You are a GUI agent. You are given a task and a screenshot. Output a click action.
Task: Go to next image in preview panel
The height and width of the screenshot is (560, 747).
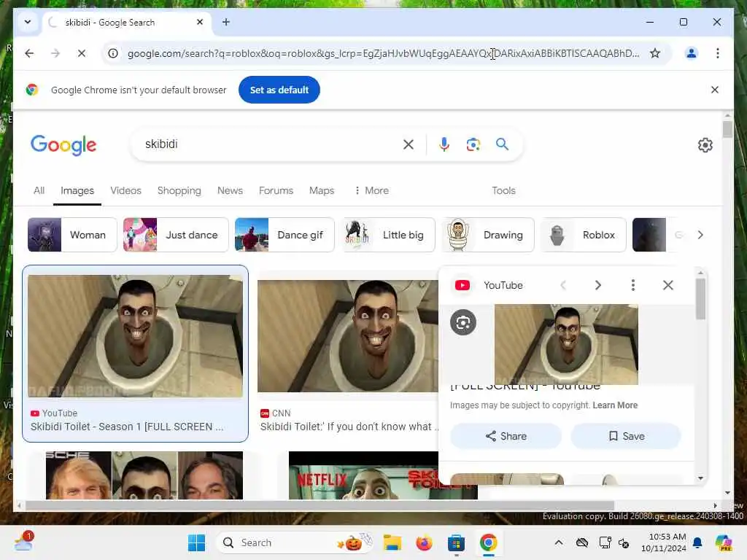[x=598, y=285]
